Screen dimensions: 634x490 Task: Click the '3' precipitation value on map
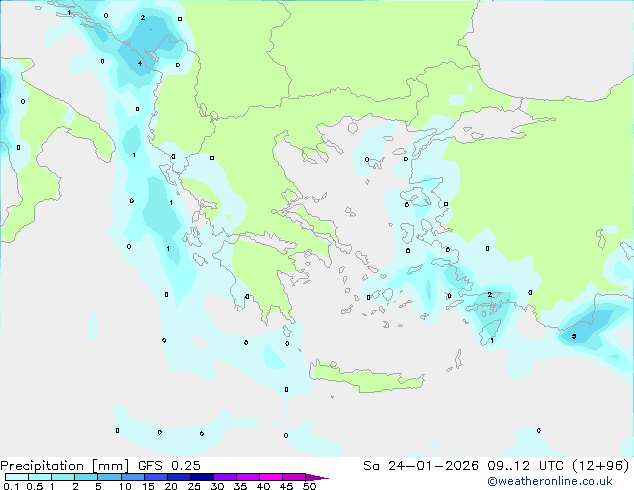tap(574, 336)
